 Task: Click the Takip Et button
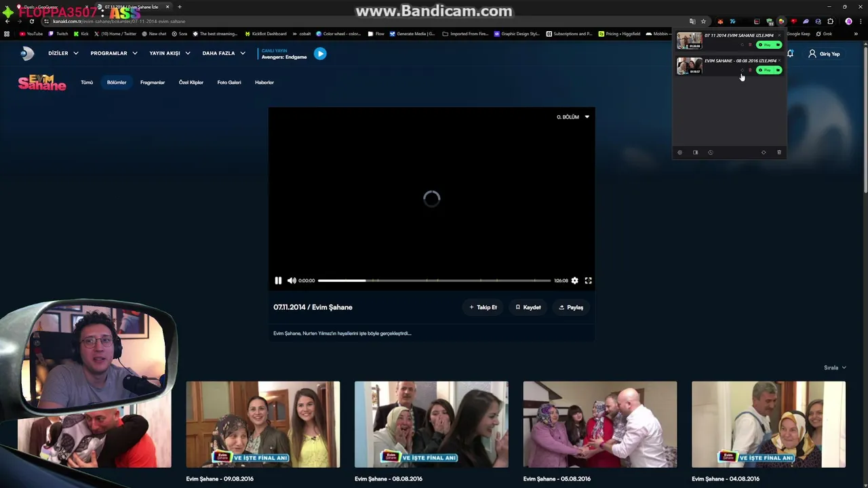(483, 308)
